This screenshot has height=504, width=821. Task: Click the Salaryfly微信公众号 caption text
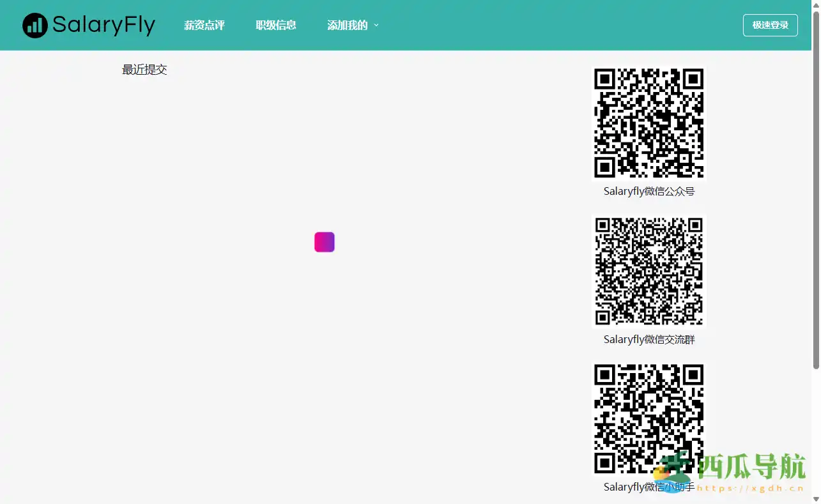648,191
